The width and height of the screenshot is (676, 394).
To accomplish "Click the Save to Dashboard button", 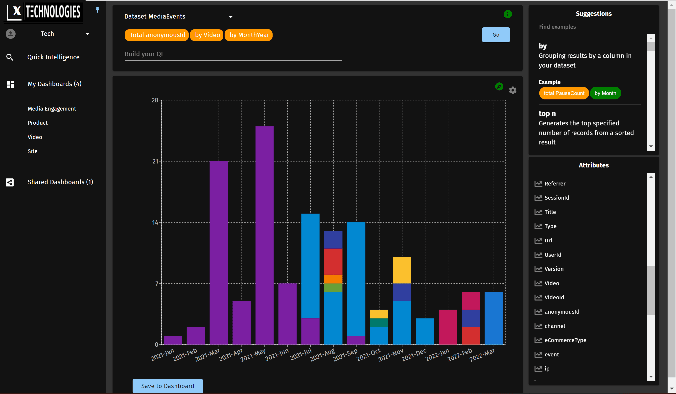I will point(168,386).
